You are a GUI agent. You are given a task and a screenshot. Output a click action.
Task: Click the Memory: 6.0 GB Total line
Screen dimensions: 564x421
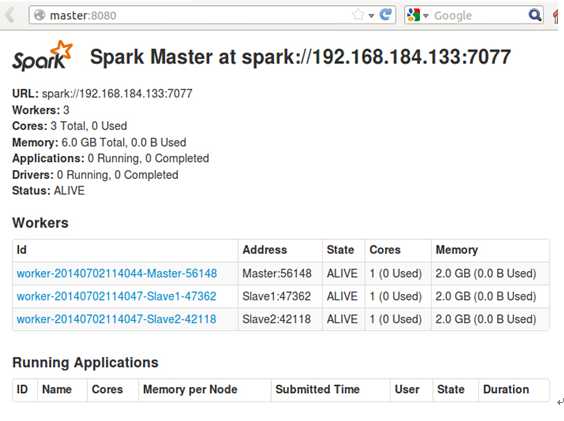pyautogui.click(x=99, y=142)
